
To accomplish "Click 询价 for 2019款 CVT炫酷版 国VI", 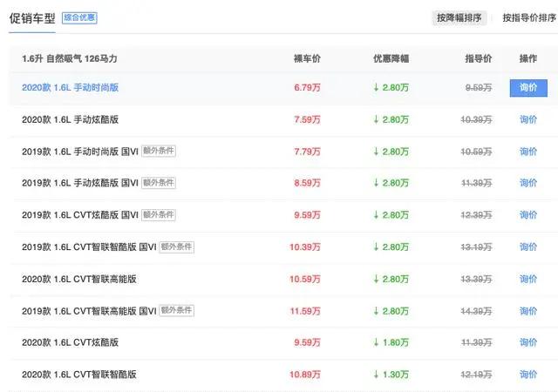I will pos(528,215).
